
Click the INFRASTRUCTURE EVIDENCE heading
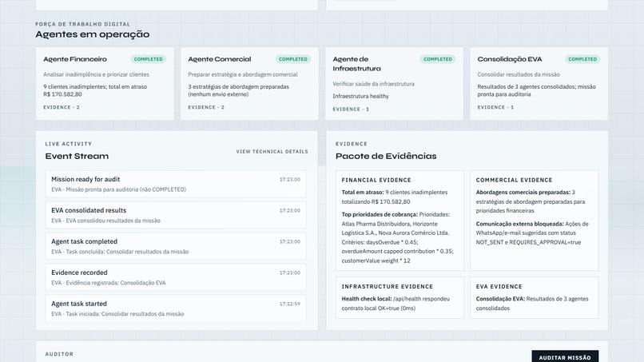pyautogui.click(x=388, y=286)
